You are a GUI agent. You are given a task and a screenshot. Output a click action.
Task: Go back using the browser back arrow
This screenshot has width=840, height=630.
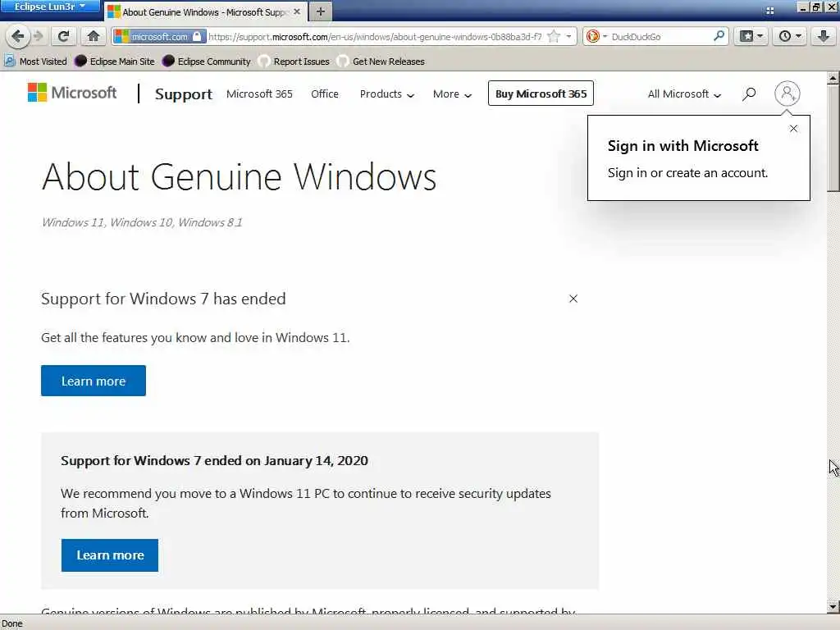tap(17, 36)
